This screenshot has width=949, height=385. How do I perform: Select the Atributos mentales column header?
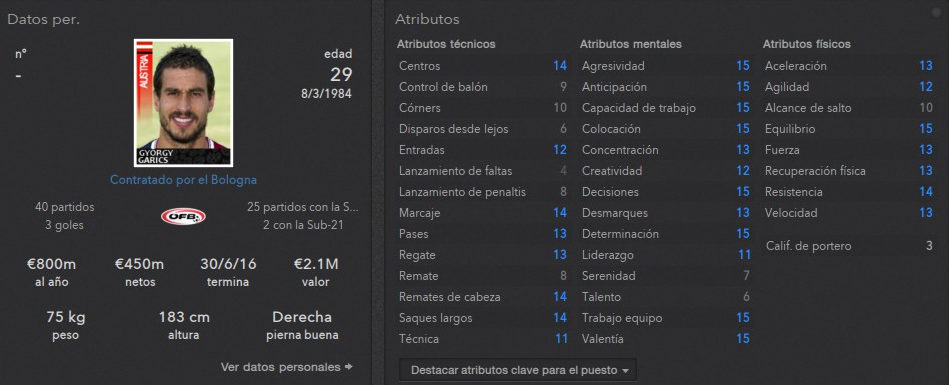tap(631, 44)
